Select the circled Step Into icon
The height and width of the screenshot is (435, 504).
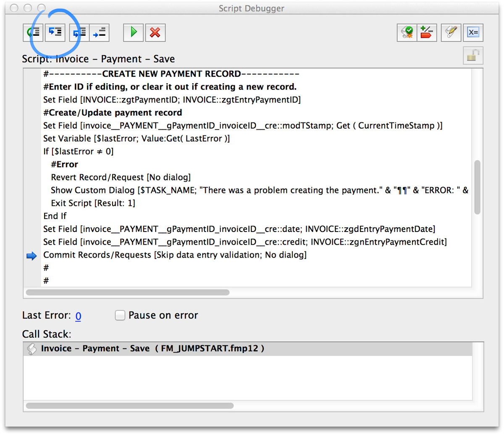point(55,32)
